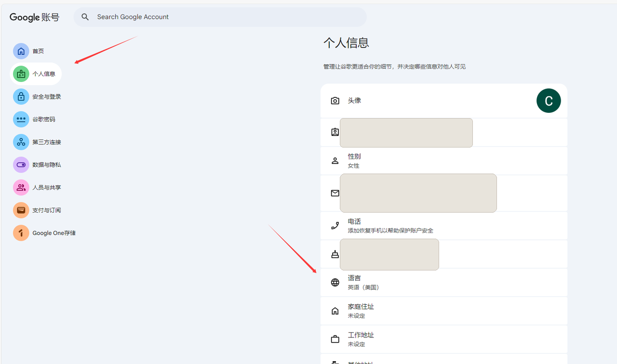Image resolution: width=617 pixels, height=364 pixels.
Task: Click the 人员与共享 people icon
Action: point(21,188)
